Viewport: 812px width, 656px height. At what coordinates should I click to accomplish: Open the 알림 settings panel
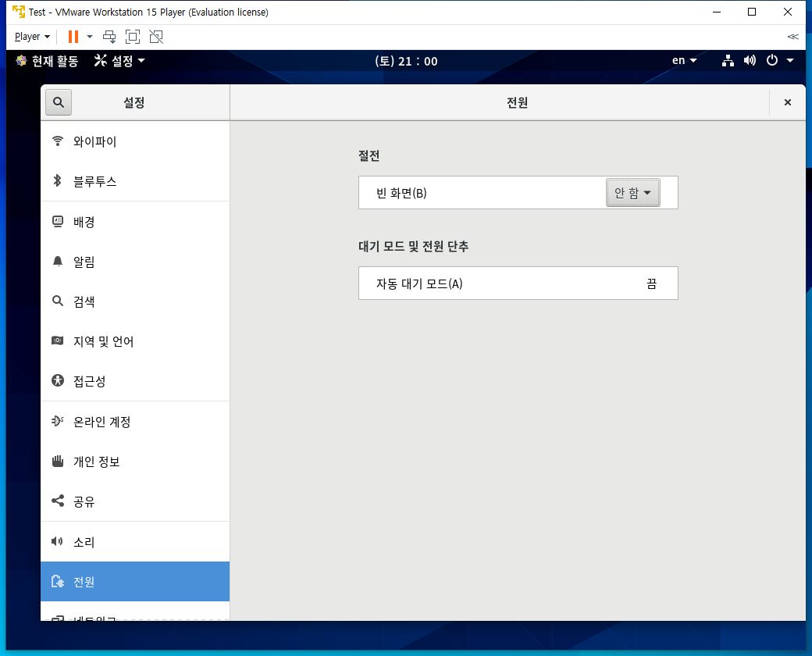tap(135, 262)
